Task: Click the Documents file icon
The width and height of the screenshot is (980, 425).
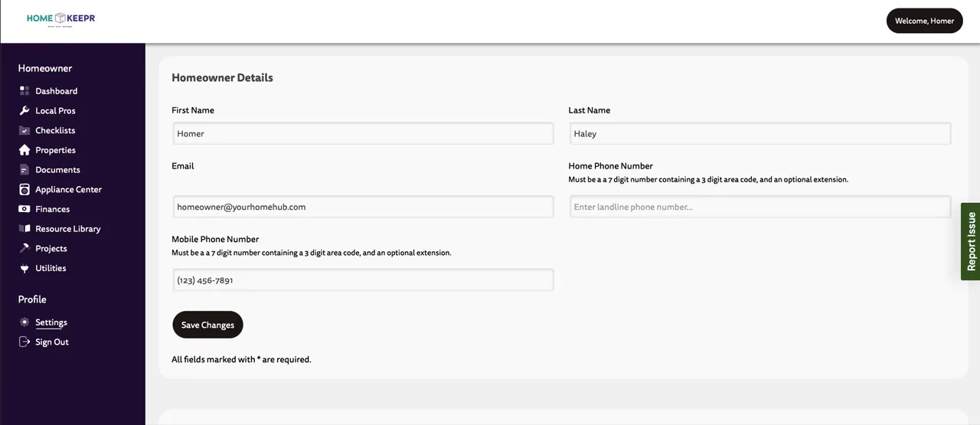Action: point(24,170)
